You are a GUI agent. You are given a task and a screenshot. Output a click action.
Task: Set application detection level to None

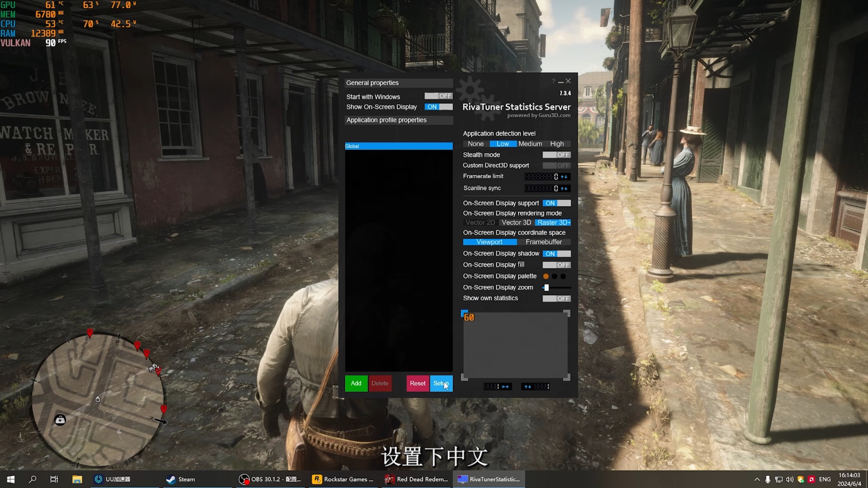click(x=476, y=144)
